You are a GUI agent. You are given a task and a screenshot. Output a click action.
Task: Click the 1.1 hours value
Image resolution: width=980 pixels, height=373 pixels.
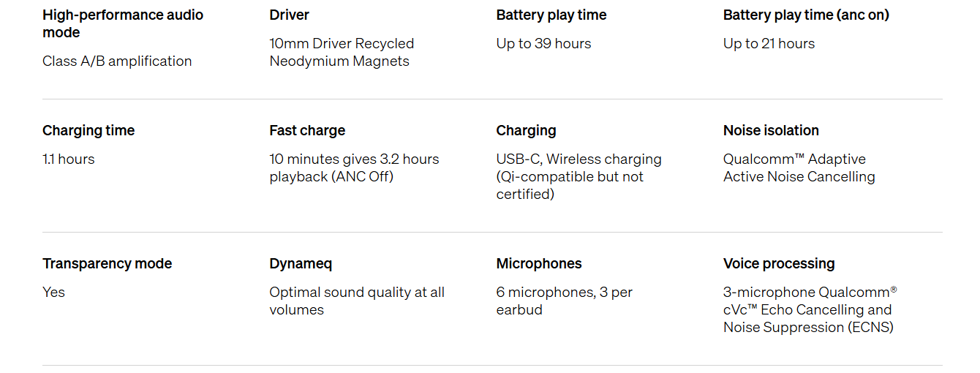click(68, 159)
